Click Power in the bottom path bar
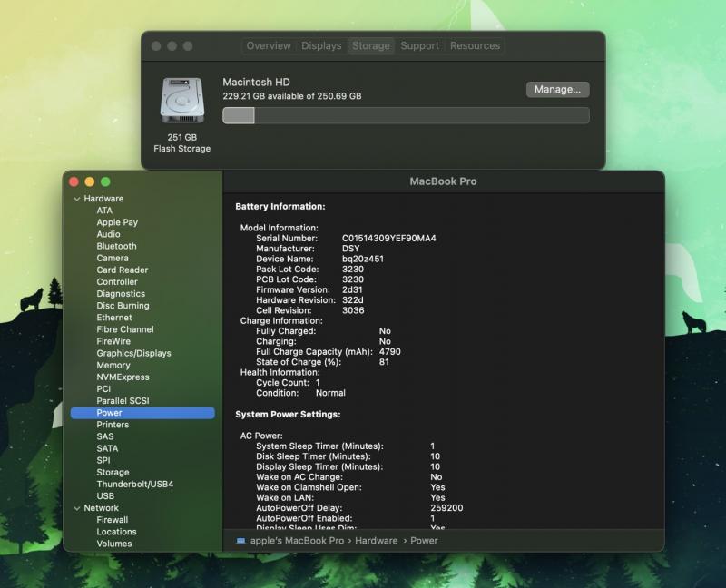Viewport: 726px width, 588px height. click(x=424, y=541)
